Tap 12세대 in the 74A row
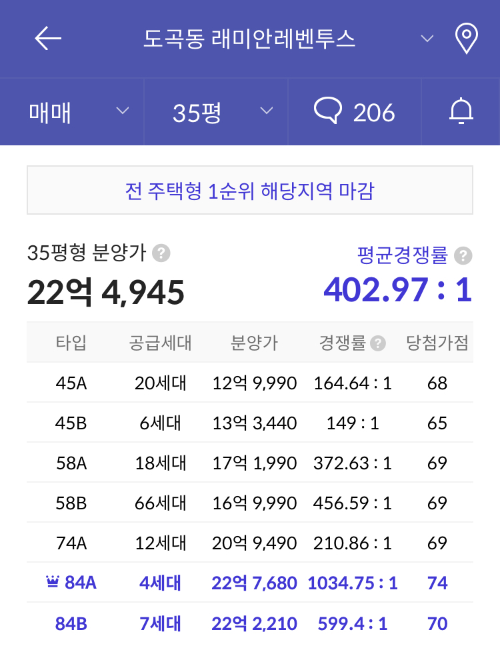 (x=160, y=543)
